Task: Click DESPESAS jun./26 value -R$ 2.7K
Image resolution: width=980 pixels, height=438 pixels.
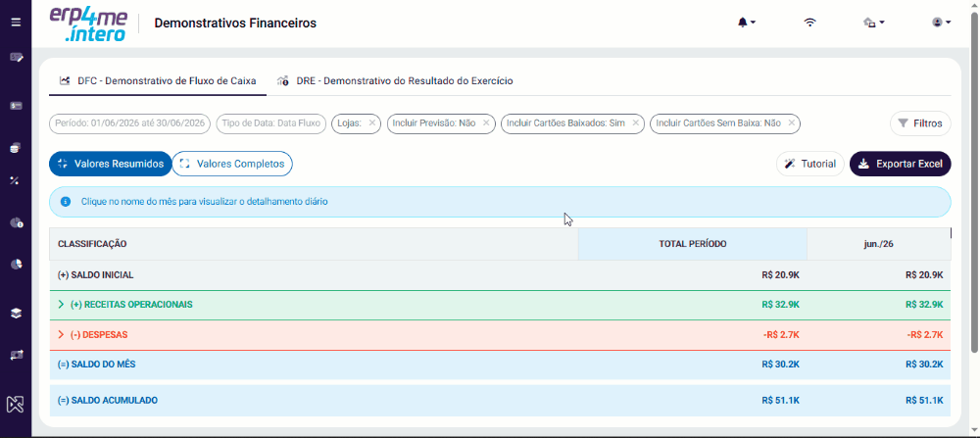Action: coord(925,335)
